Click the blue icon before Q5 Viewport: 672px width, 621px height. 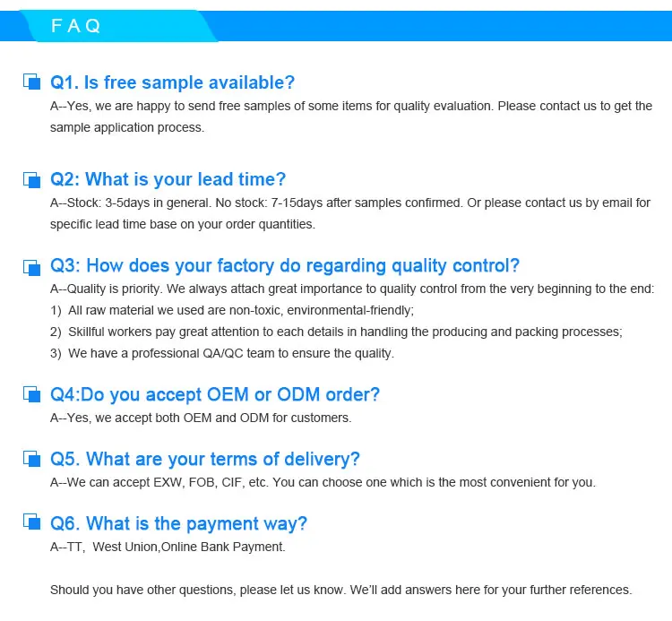click(31, 459)
